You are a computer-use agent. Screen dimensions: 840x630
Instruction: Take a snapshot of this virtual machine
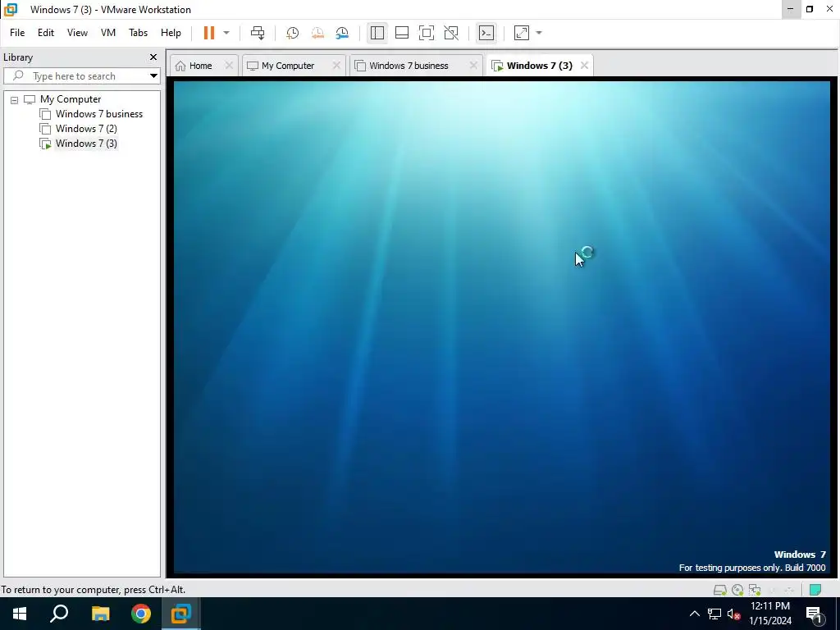pos(293,33)
